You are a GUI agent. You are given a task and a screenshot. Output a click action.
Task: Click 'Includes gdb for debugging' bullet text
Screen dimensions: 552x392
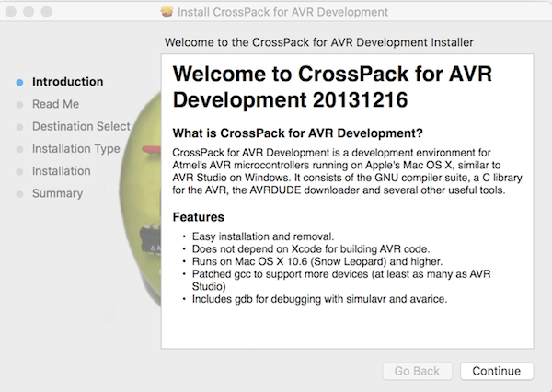coord(319,299)
